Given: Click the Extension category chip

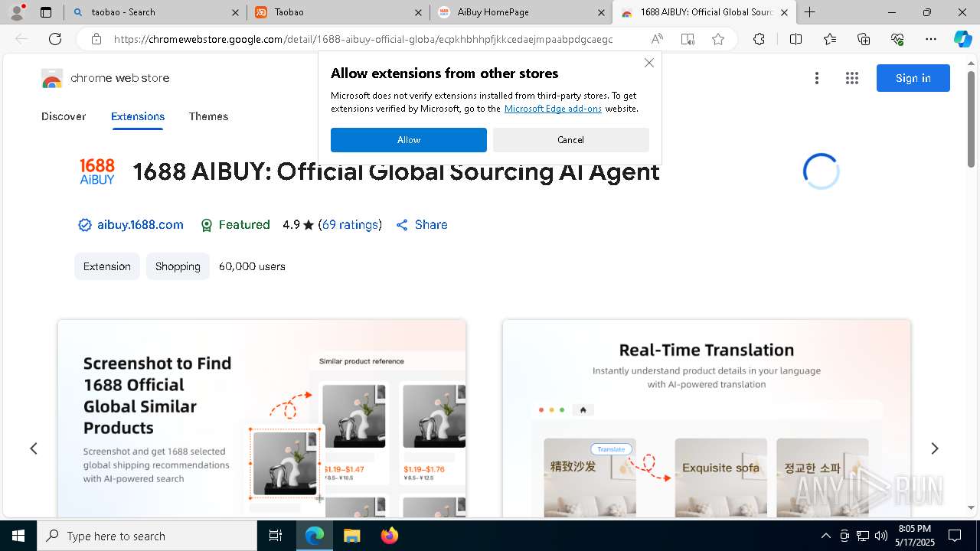Looking at the screenshot, I should [x=107, y=266].
